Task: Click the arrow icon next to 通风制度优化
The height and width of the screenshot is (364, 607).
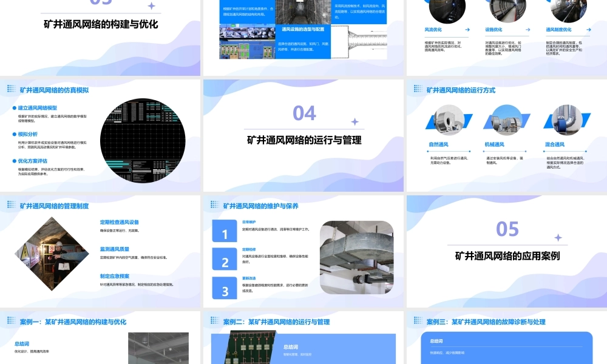Action: tap(589, 30)
